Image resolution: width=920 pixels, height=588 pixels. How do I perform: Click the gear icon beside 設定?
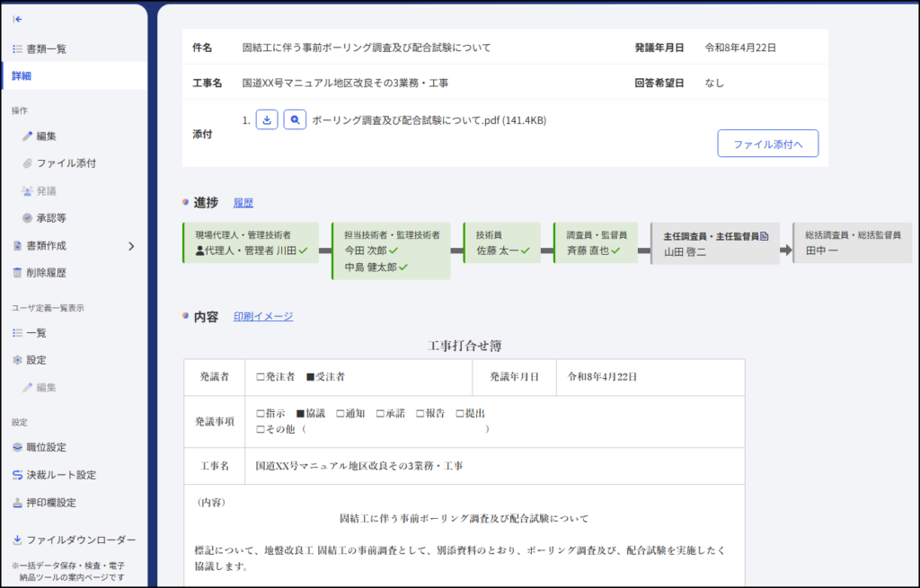click(x=18, y=360)
